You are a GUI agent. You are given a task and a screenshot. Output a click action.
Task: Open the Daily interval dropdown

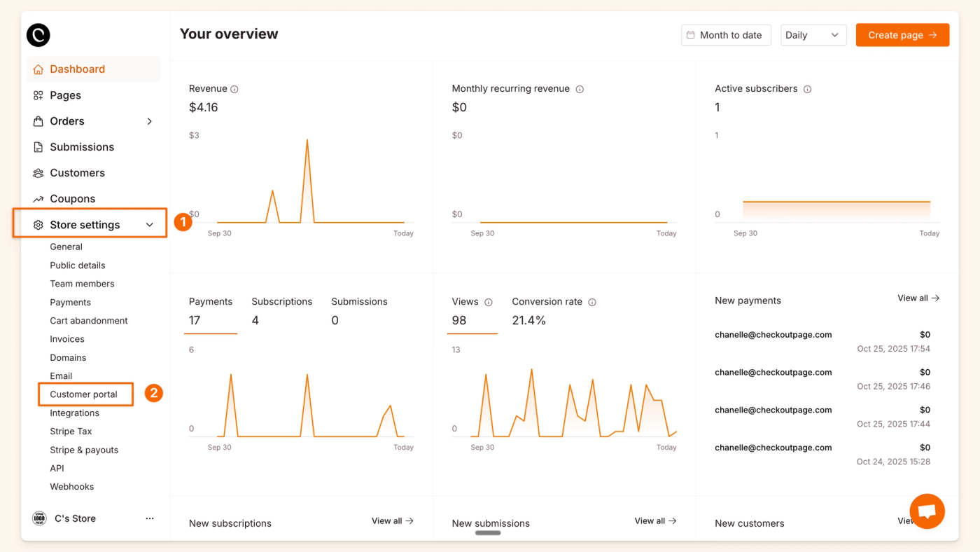pyautogui.click(x=813, y=35)
